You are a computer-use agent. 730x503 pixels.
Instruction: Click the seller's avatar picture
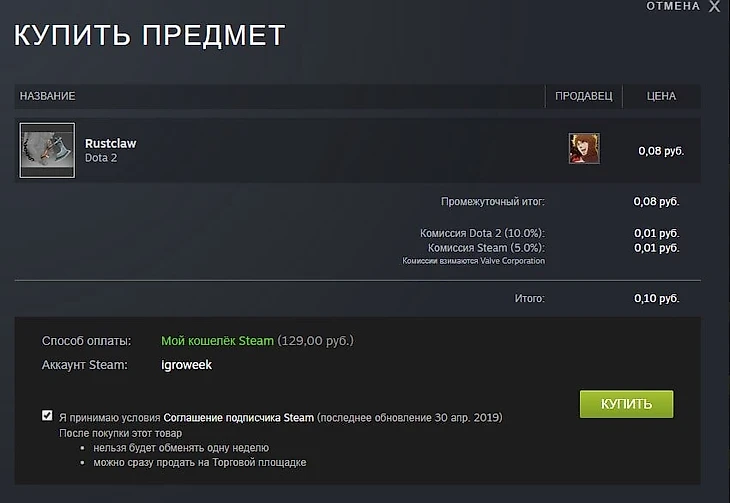pos(584,149)
